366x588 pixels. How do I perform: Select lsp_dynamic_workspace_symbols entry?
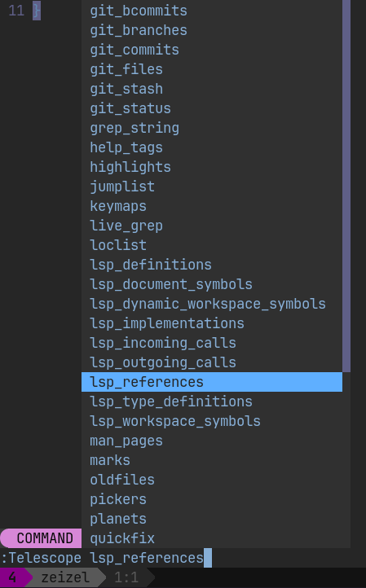coord(212,304)
